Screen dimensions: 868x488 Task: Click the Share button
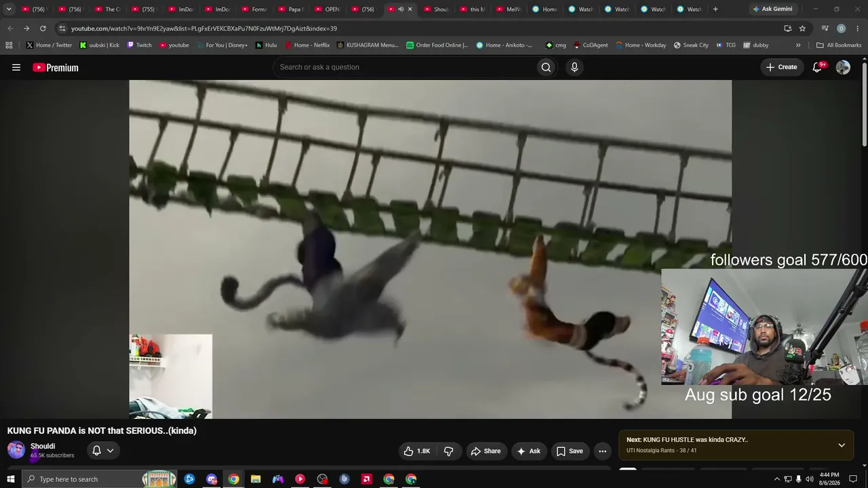pos(486,451)
